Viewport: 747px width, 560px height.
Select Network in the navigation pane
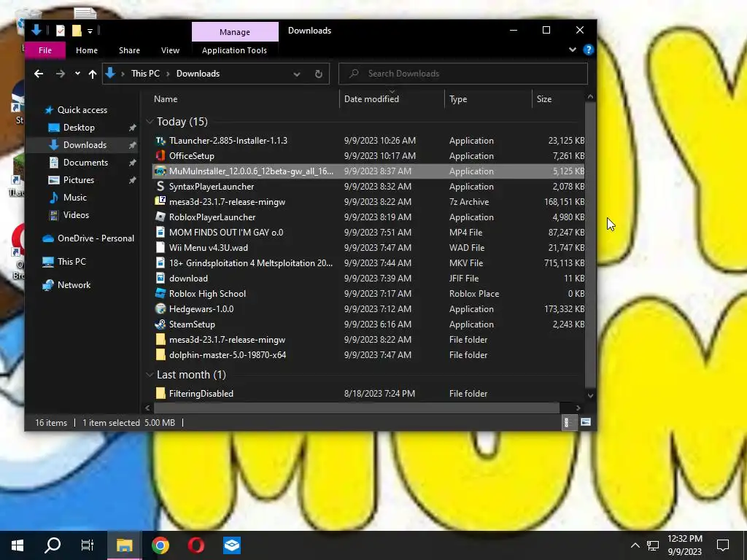point(74,285)
